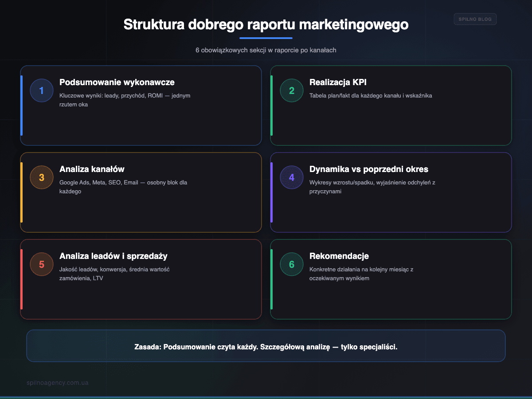The height and width of the screenshot is (399, 532).
Task: Select the heading 'Podsumowanie wykonawcze'
Action: click(x=117, y=82)
